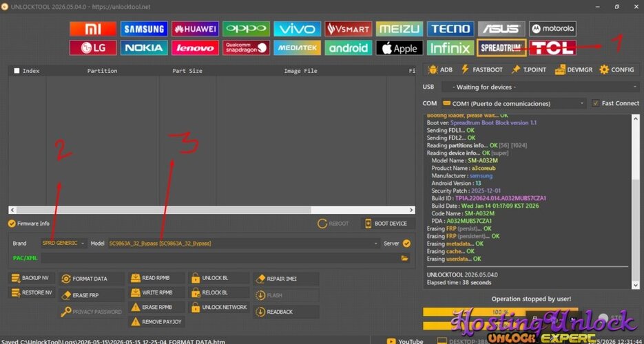Switch to the ADB tab
Screen dimensions: 644x344
[x=440, y=69]
